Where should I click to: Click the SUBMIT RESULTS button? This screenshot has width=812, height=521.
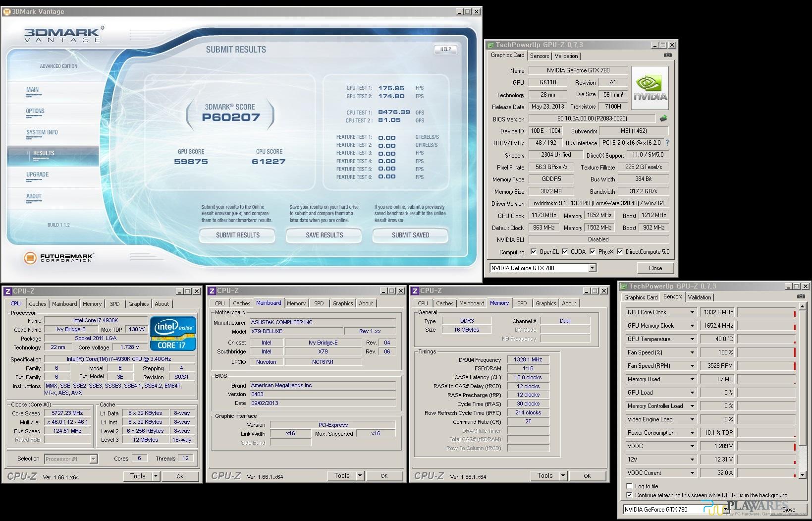[238, 235]
